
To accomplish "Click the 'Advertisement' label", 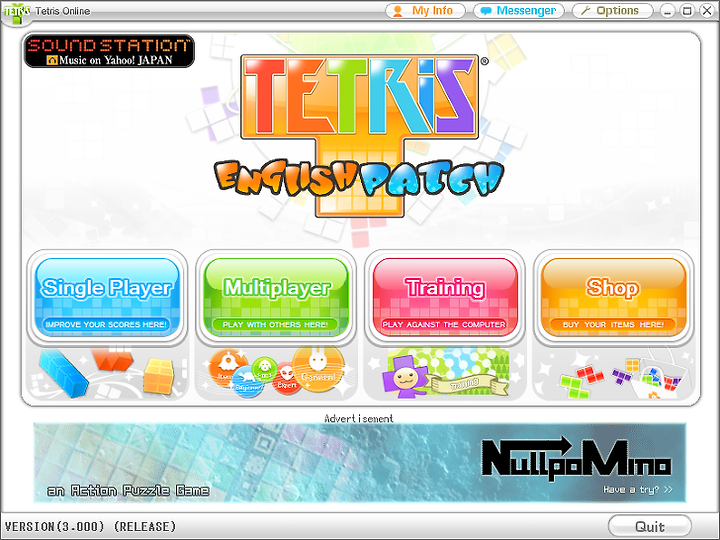I will [x=359, y=418].
